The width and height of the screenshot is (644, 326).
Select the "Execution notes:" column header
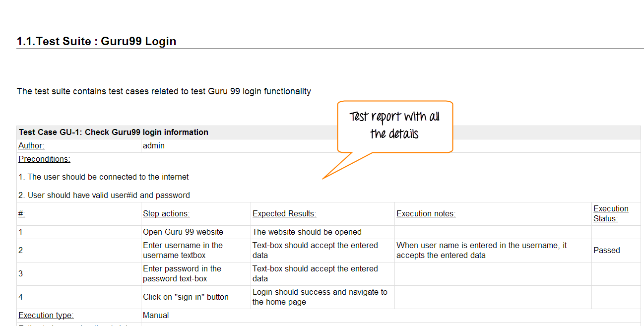pos(426,214)
